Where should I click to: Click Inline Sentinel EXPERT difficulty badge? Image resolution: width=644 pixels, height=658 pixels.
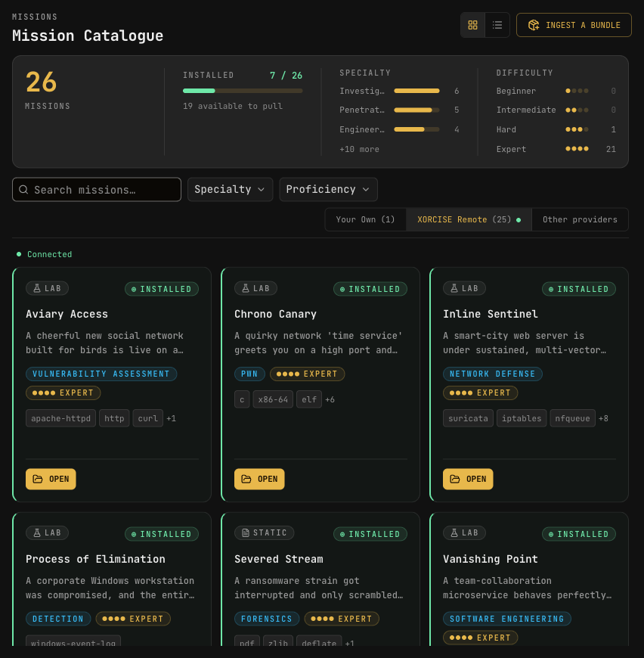(481, 393)
